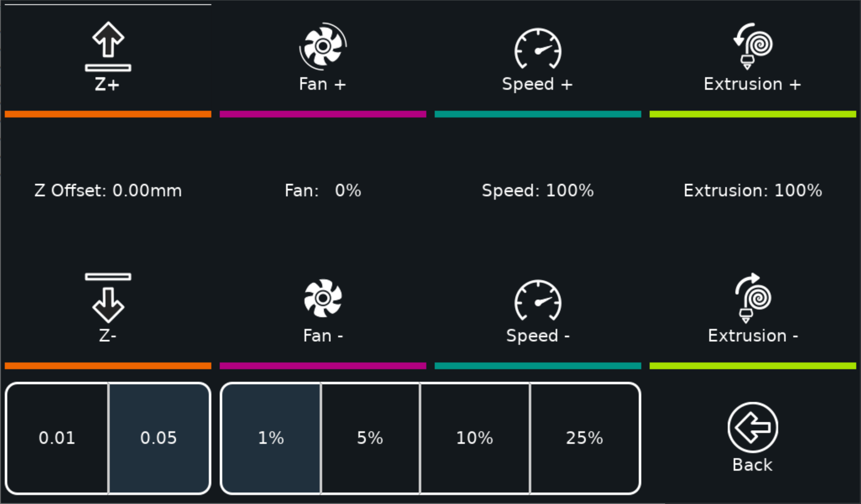Raise Z offset with Z+ arrow icon
Image resolution: width=861 pixels, height=504 pixels.
(108, 47)
